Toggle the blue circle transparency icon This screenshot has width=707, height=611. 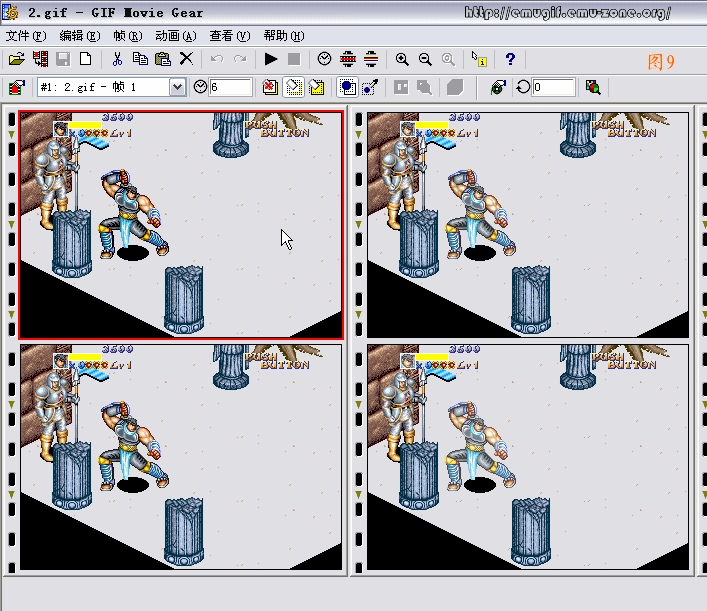(348, 87)
